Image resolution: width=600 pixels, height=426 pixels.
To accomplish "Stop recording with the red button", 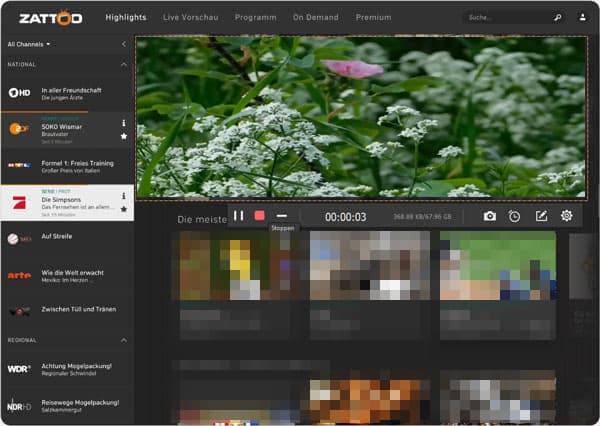I will (260, 216).
